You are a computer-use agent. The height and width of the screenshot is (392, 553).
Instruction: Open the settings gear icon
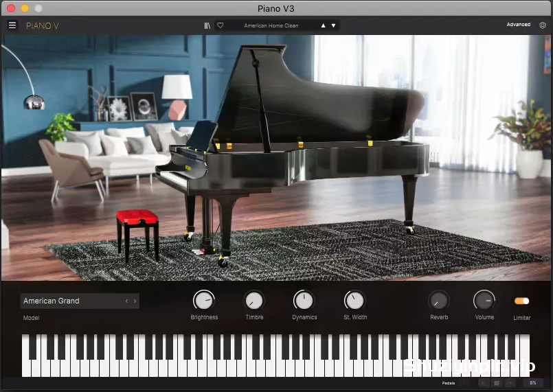coord(543,25)
